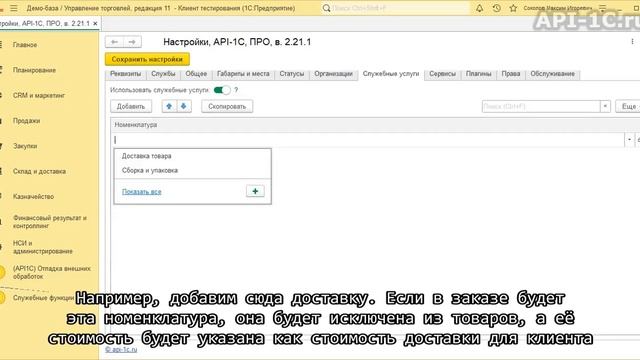Image resolution: width=640 pixels, height=360 pixels.
Task: Open the notifications bell
Action: pyautogui.click(x=480, y=8)
